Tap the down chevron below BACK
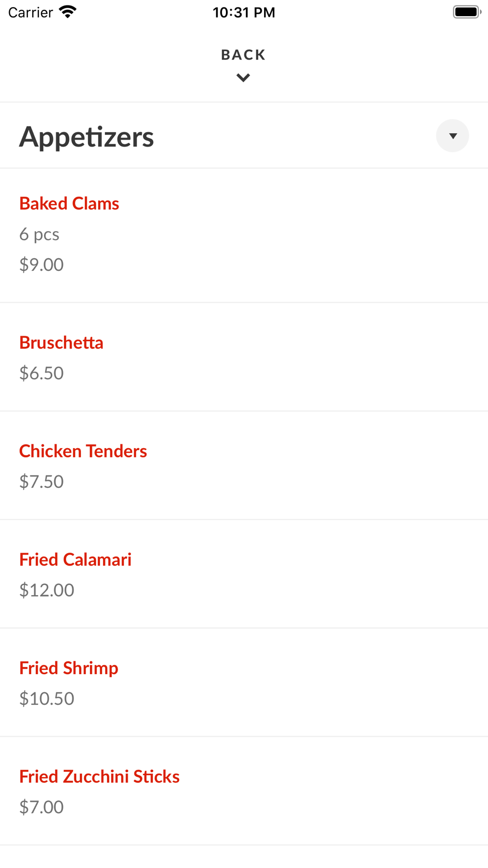The width and height of the screenshot is (488, 868). (243, 78)
